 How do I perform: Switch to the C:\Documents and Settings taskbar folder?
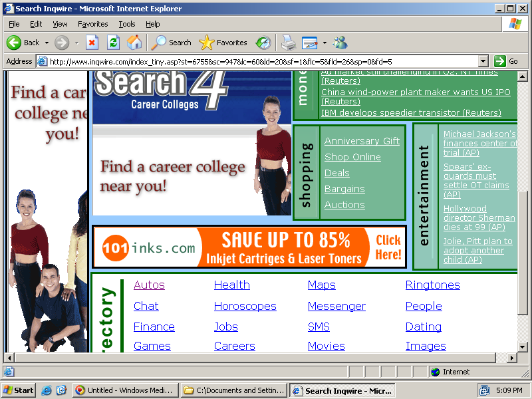tap(234, 390)
